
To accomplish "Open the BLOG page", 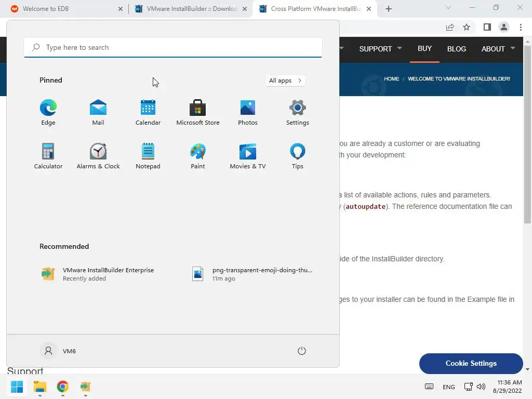I will [456, 49].
